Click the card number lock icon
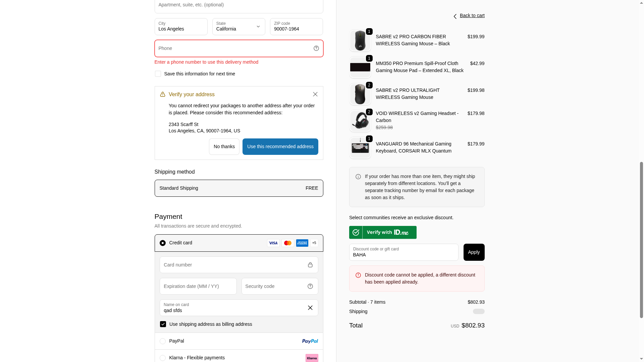This screenshot has width=644, height=362. [x=310, y=265]
